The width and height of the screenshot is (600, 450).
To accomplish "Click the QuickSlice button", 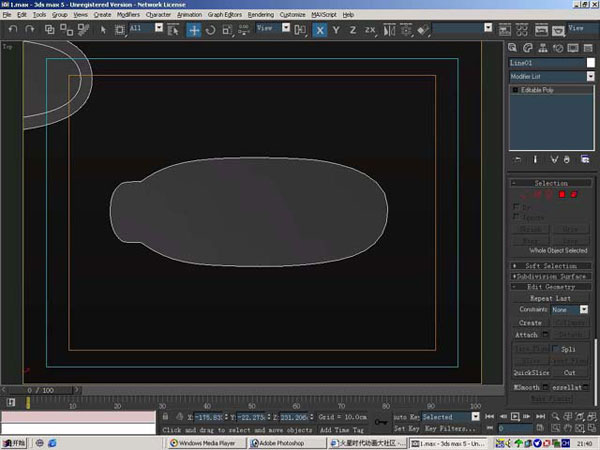I will coord(531,373).
